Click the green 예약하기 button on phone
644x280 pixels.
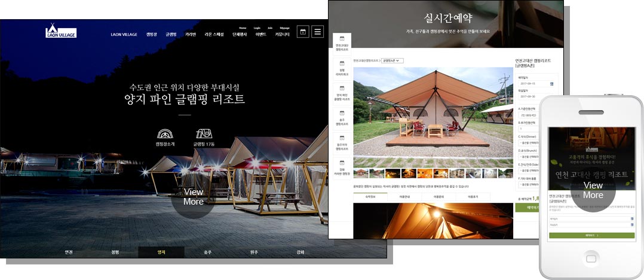pos(592,236)
